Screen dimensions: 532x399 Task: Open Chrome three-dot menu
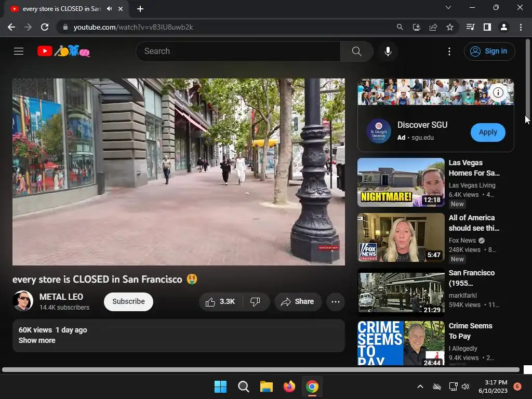click(x=521, y=27)
